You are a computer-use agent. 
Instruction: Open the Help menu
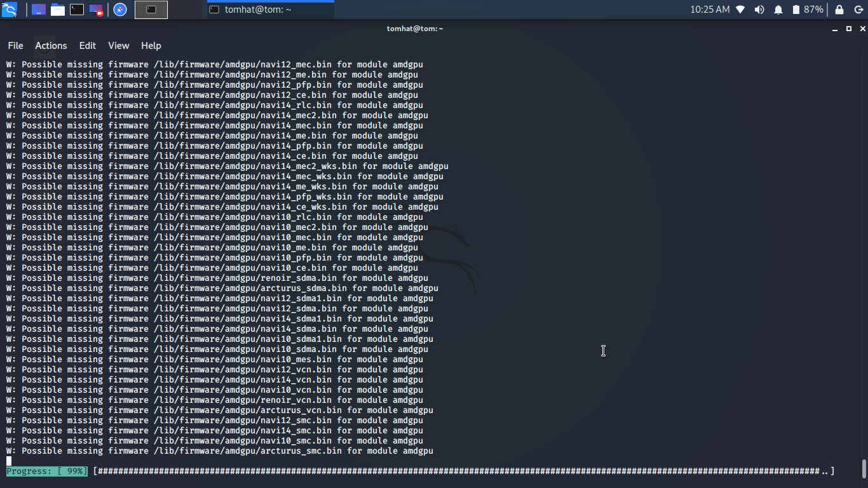151,46
